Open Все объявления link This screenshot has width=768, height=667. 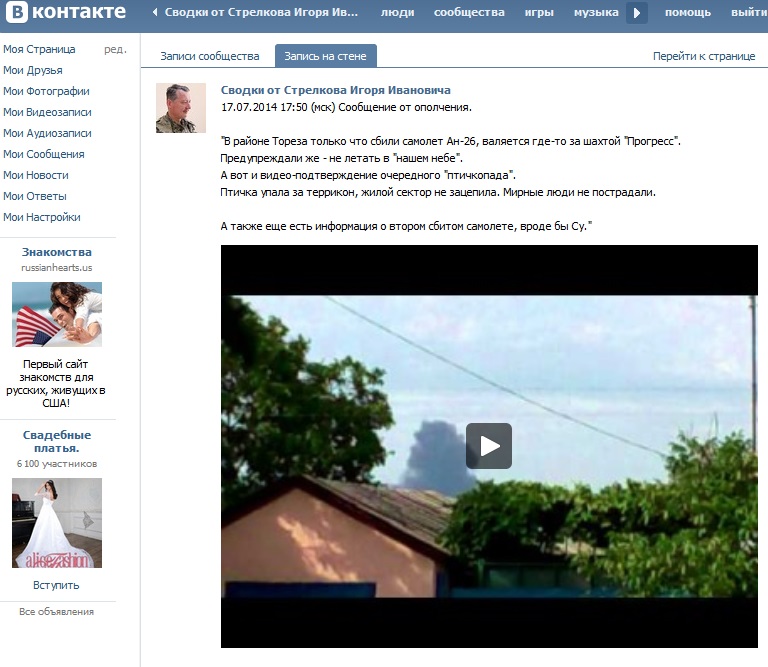[x=56, y=611]
